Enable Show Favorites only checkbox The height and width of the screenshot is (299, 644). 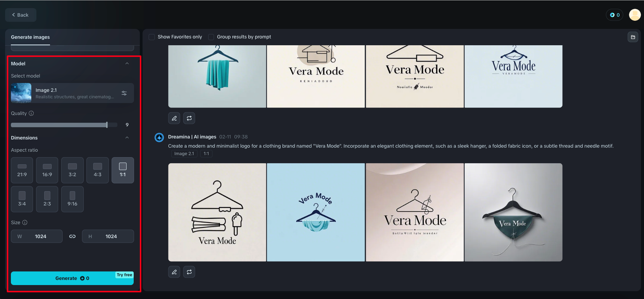(152, 37)
